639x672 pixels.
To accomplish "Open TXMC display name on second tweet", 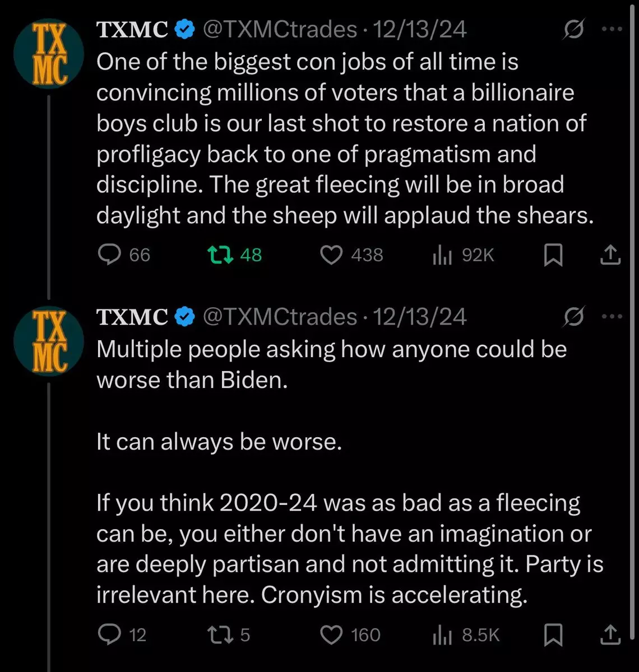I will (132, 317).
